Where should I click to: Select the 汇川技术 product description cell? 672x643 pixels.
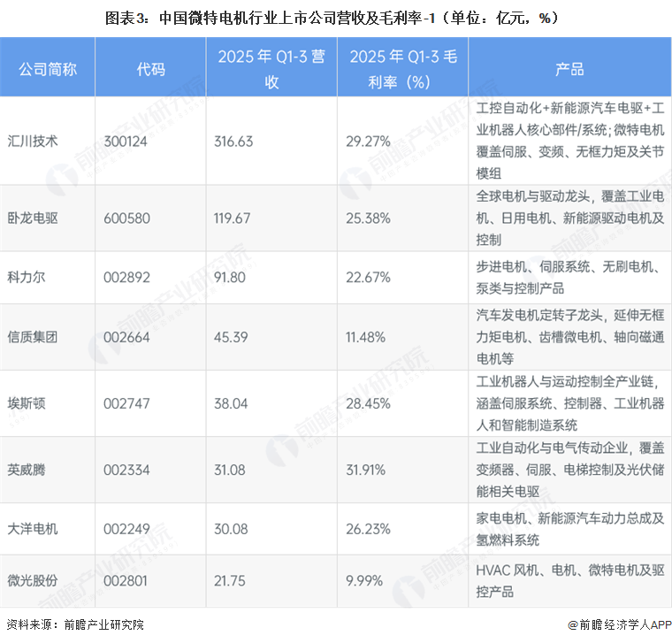570,141
